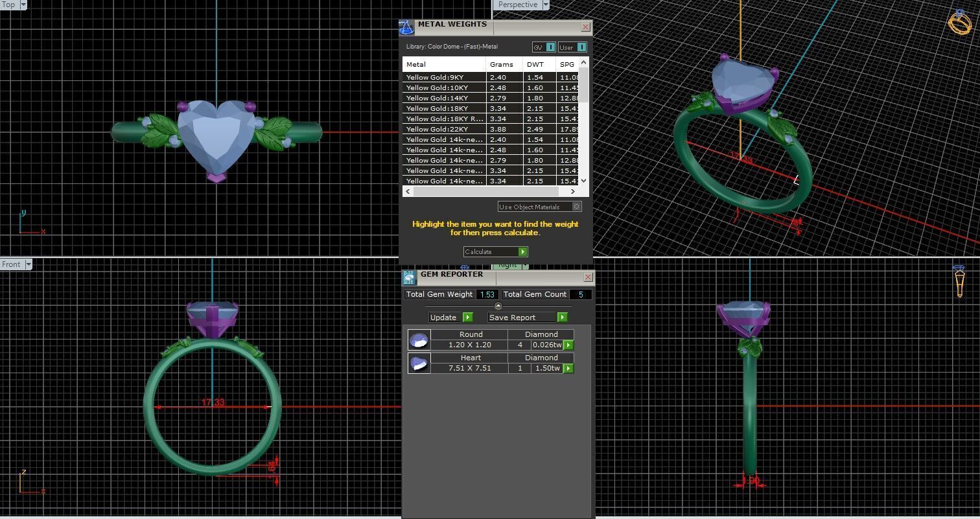
Task: Open the Perspective viewport dropdown menu
Action: [545, 5]
